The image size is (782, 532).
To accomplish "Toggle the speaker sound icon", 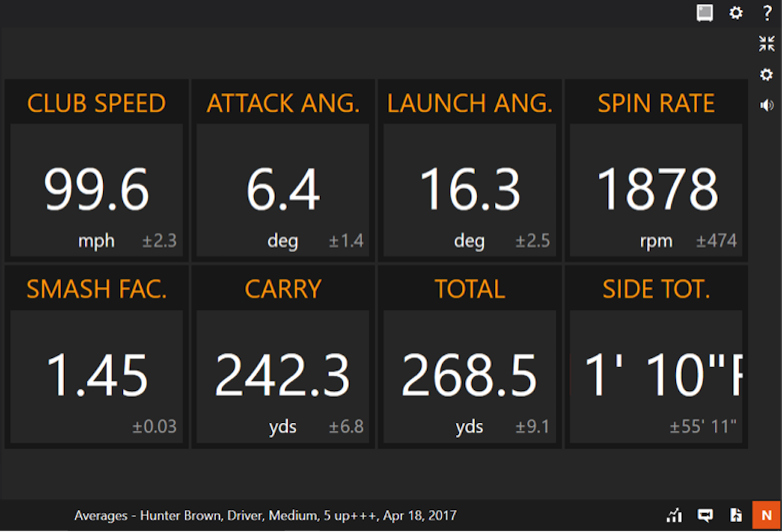I will 767,105.
